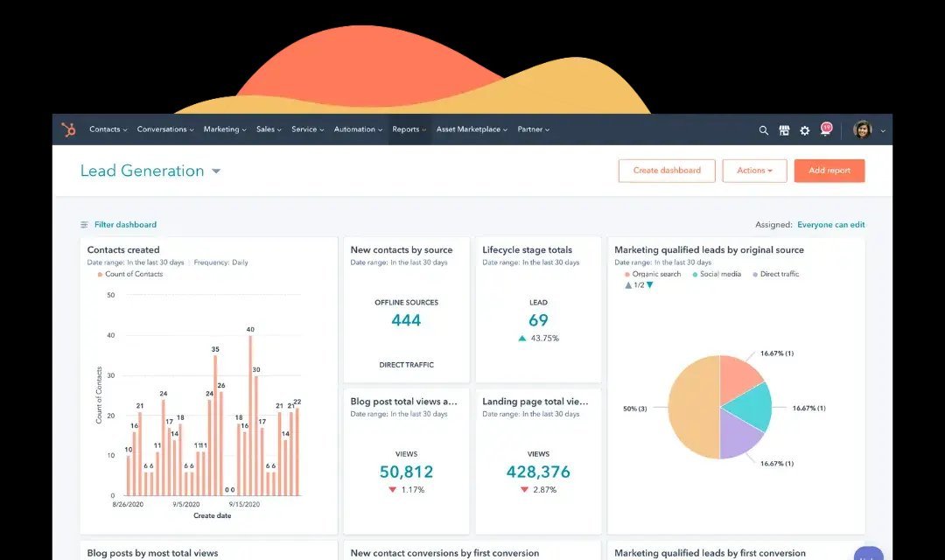Open the marketplace storefront icon
Viewport: 945px width, 560px height.
click(784, 130)
